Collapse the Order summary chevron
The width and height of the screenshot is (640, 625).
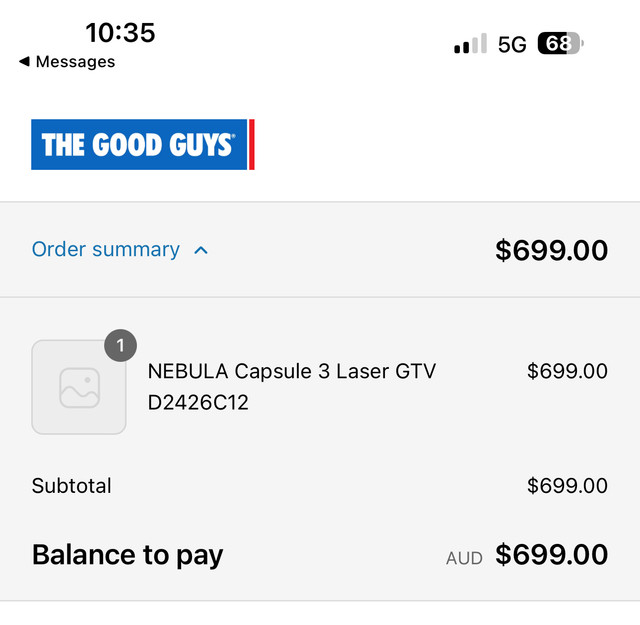(201, 250)
